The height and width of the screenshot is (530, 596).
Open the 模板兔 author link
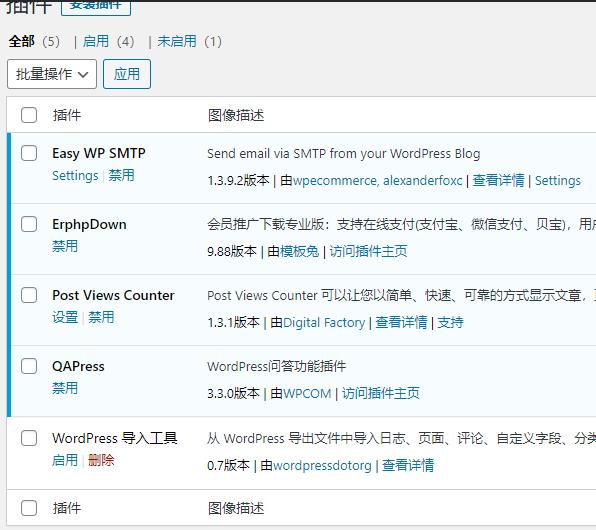300,251
